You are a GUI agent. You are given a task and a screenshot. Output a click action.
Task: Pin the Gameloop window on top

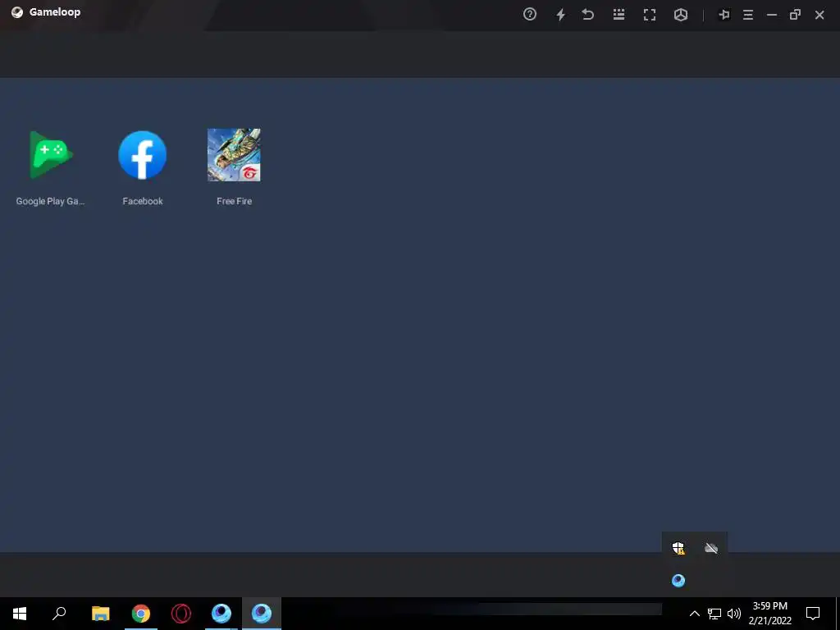click(724, 15)
